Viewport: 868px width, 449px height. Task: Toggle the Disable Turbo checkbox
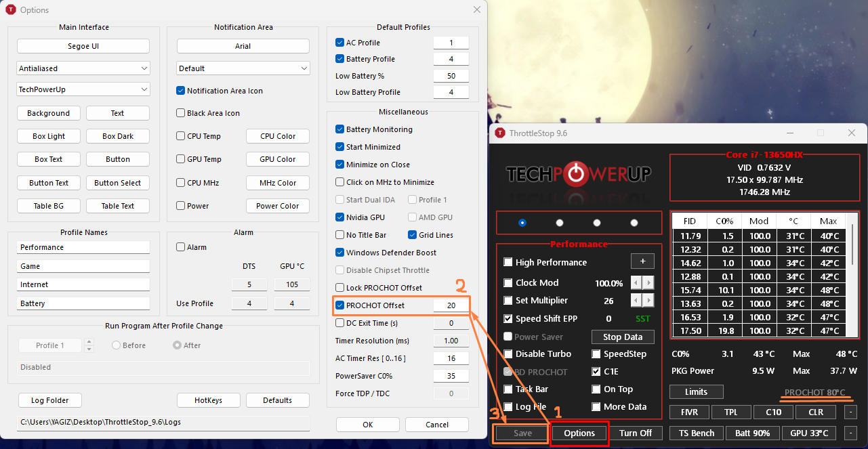508,354
